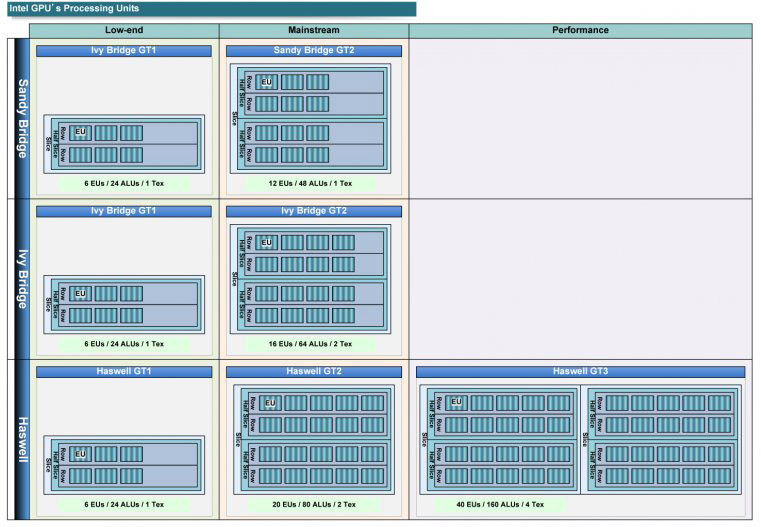The width and height of the screenshot is (761, 527).
Task: Click the vertical Ivy Bridge row label
Action: click(x=22, y=279)
